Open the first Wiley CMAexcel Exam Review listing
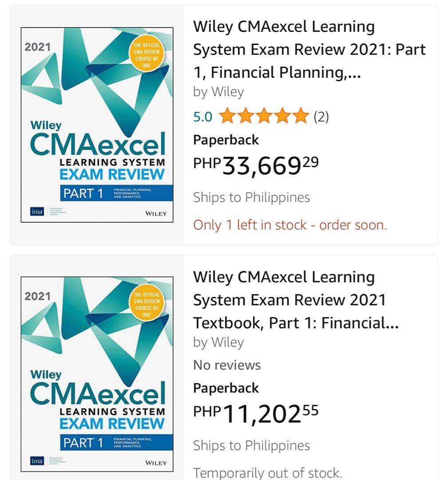Viewport: 448px width, 480px height. (x=308, y=49)
